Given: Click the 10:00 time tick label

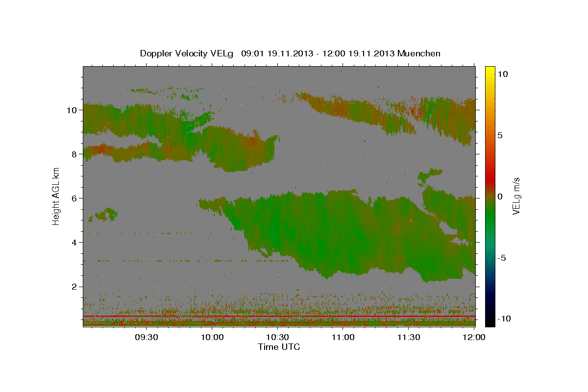Looking at the screenshot, I should point(212,338).
